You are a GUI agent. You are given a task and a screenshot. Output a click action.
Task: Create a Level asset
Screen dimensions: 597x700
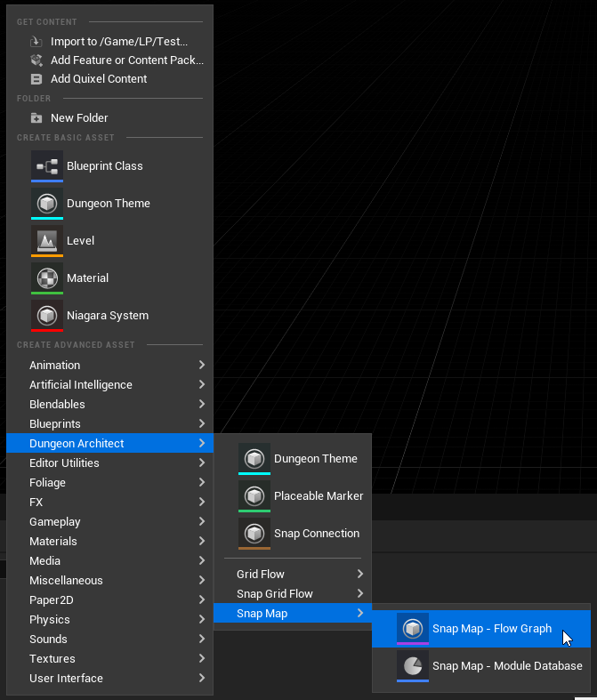click(109, 241)
